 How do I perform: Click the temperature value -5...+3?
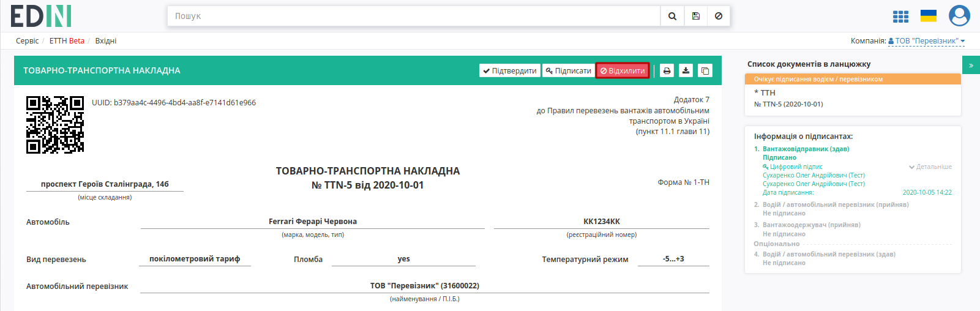[673, 259]
